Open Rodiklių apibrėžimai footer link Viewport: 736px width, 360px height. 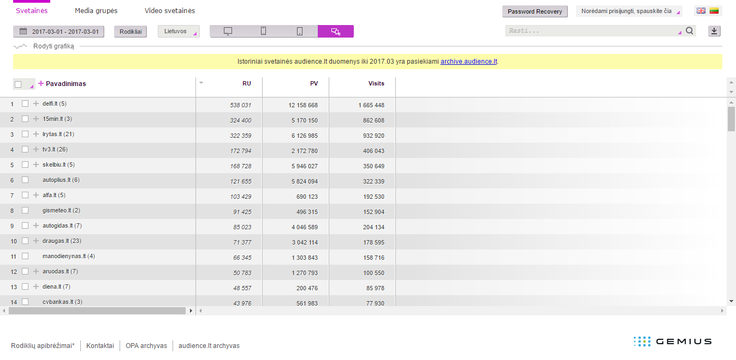43,345
